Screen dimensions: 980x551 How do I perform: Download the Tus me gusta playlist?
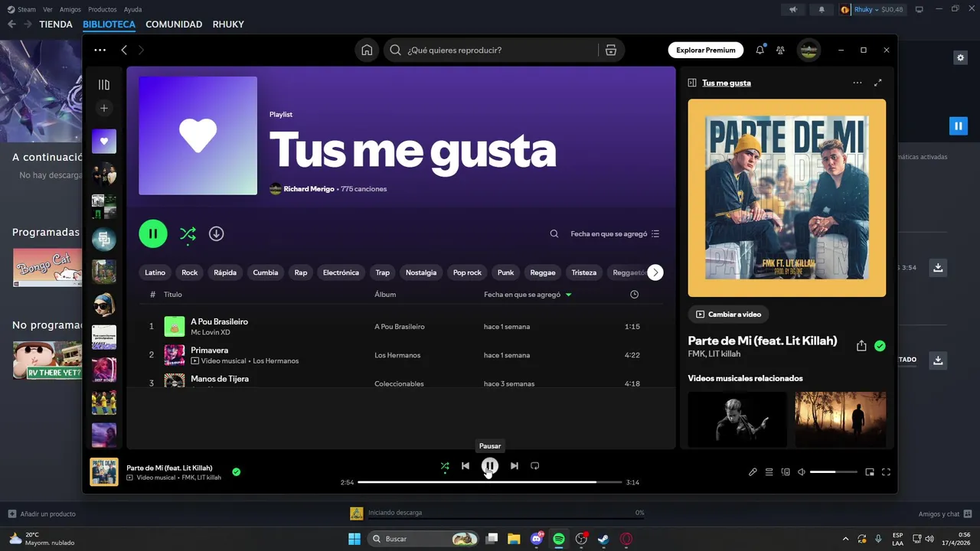217,233
